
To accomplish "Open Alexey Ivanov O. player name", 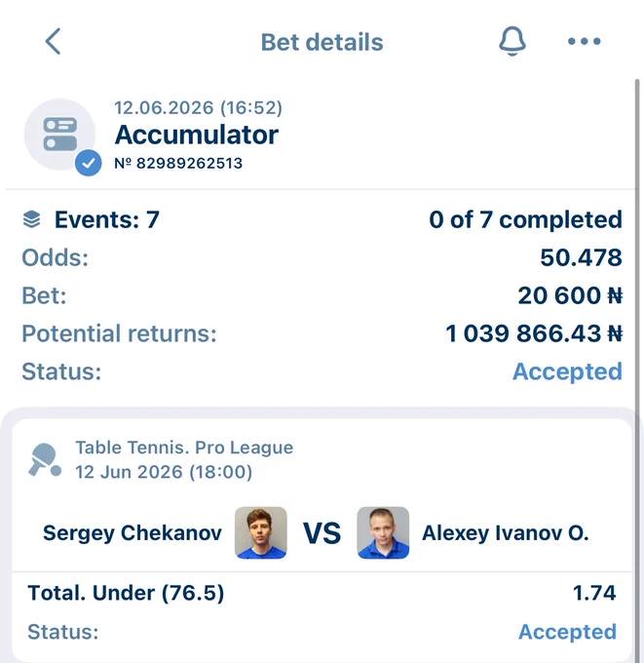I will (x=505, y=532).
